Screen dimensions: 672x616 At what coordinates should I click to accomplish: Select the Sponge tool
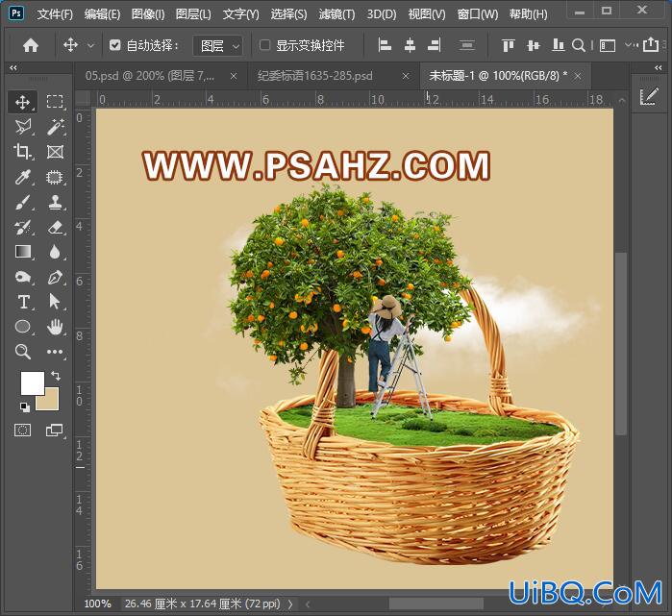[x=22, y=277]
